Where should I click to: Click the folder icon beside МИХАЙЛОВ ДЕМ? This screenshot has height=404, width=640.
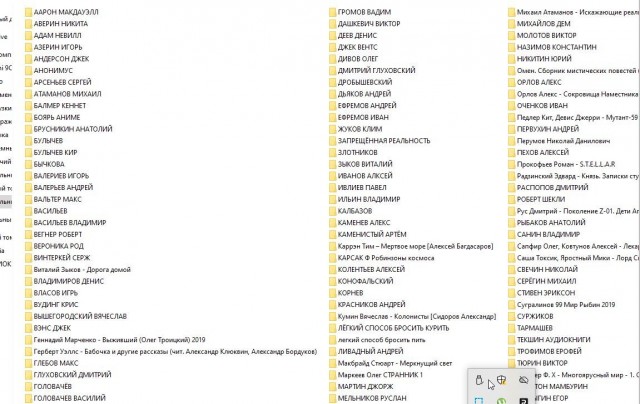[511, 24]
